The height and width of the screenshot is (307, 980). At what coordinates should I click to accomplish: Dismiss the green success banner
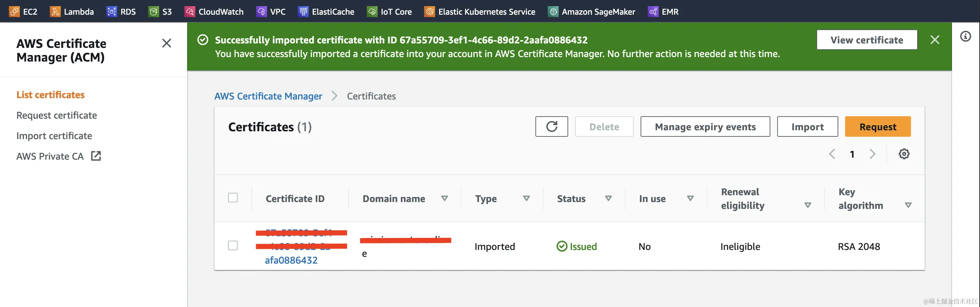(934, 40)
